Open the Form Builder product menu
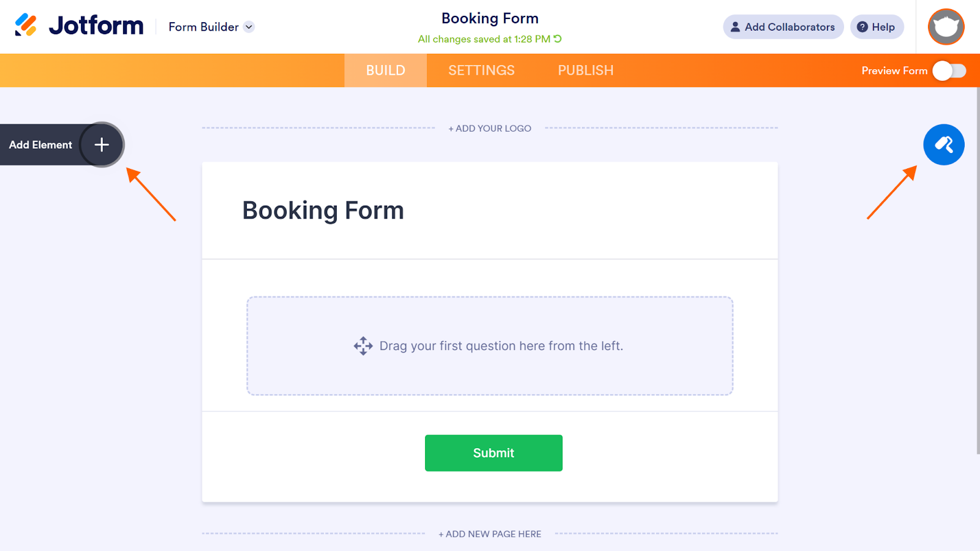 click(x=203, y=27)
